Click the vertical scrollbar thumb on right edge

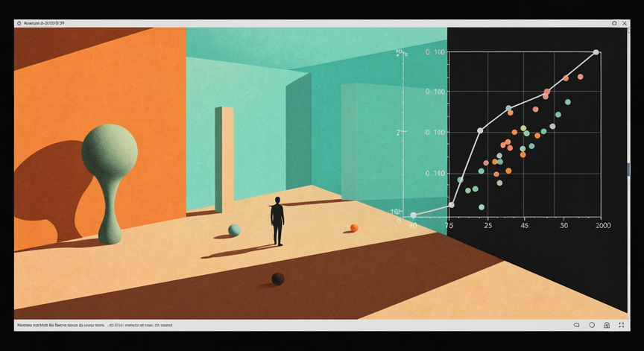pos(628,170)
